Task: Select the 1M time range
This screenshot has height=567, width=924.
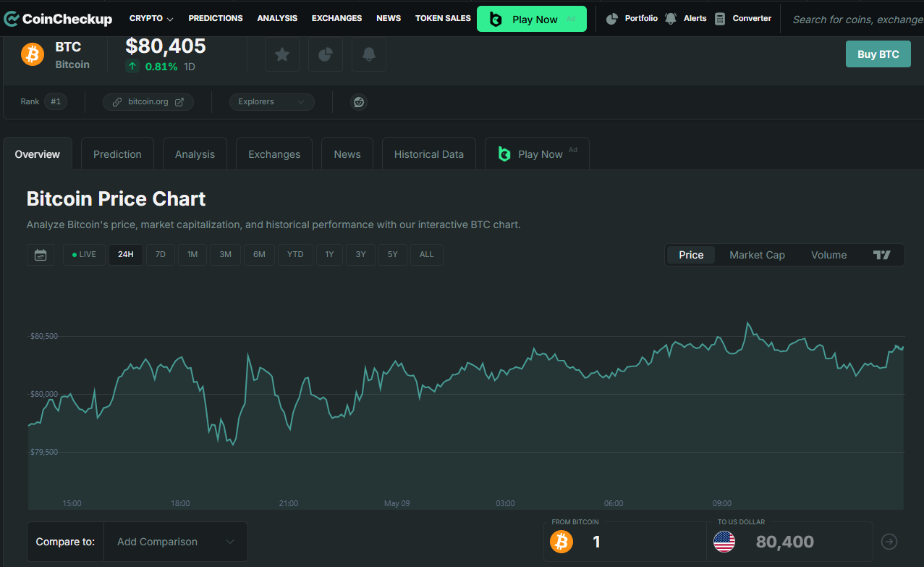Action: 192,255
